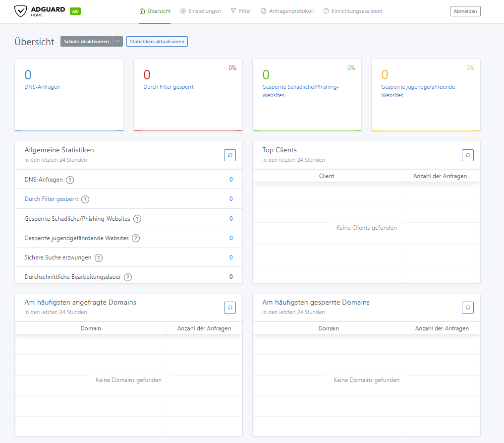Refresh the Top Clients panel
504x443 pixels.
point(468,155)
